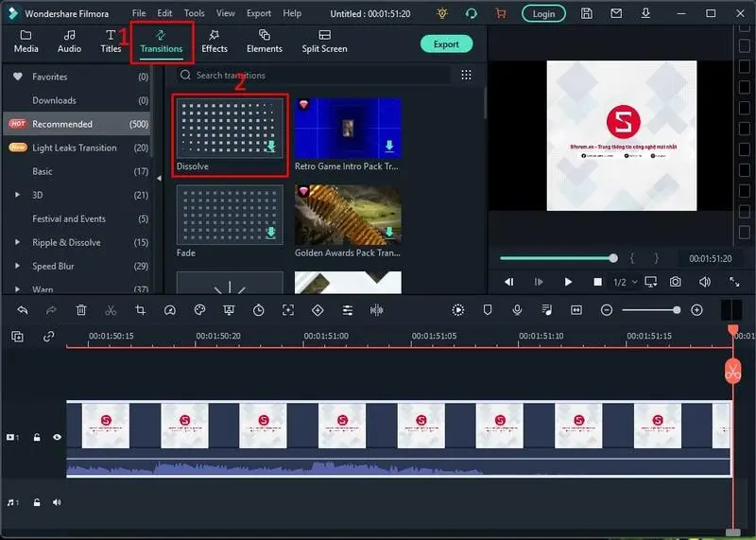Open the Audio tab
Viewport: 756px width, 540px height.
point(69,42)
